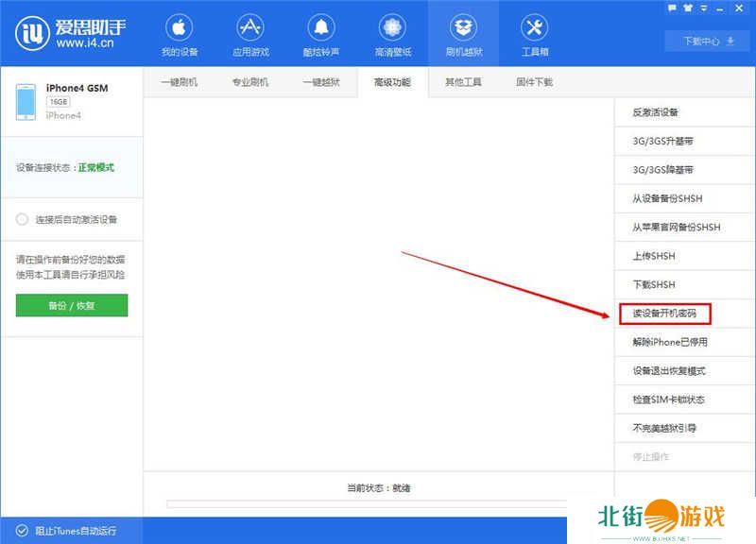Open the 工具箱 wrench toolbox icon
This screenshot has width=756, height=544.
(x=535, y=26)
